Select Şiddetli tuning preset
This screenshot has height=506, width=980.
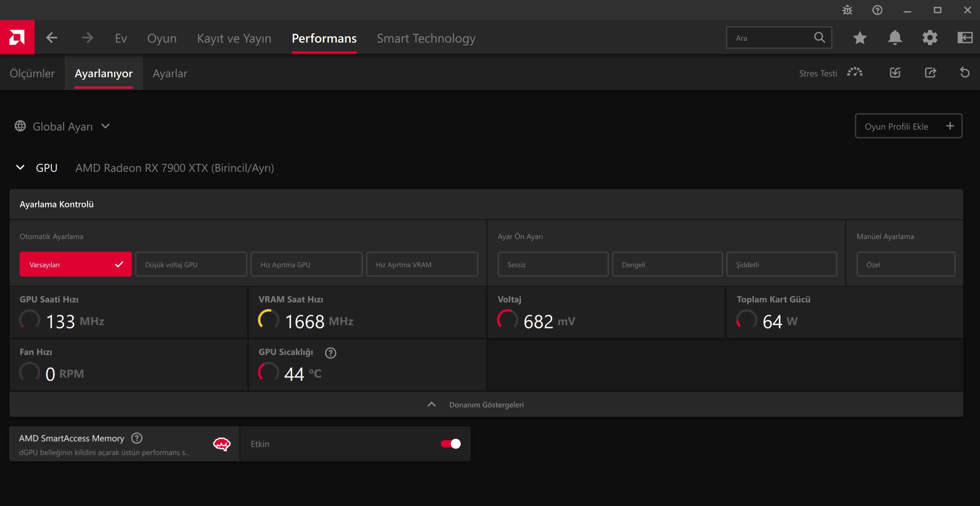[782, 264]
